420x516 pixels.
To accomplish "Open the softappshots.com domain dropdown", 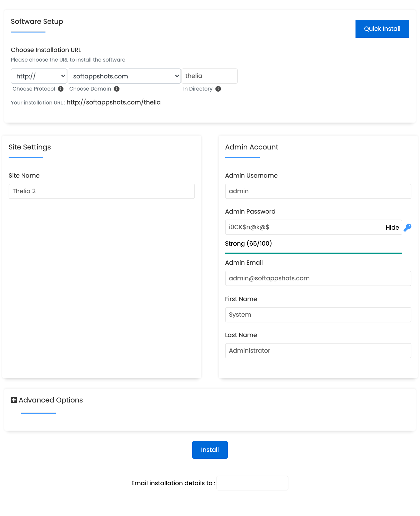I will (x=124, y=76).
